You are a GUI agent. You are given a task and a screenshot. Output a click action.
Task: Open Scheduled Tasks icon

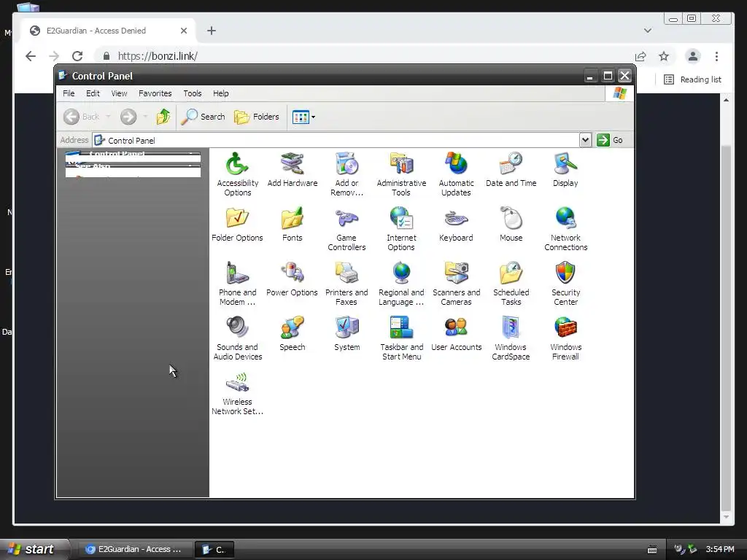(511, 284)
